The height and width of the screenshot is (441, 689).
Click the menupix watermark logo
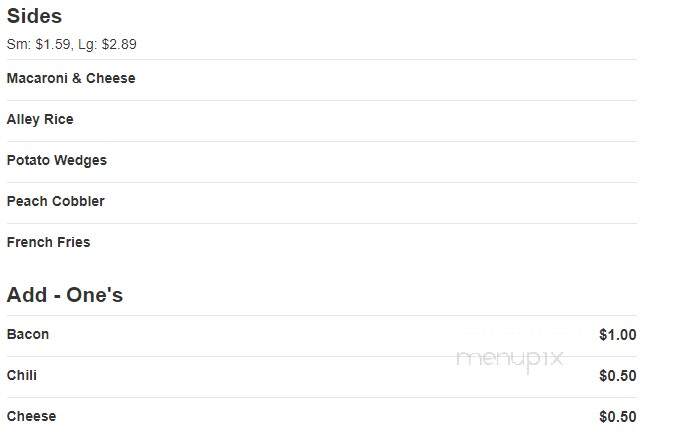point(510,359)
